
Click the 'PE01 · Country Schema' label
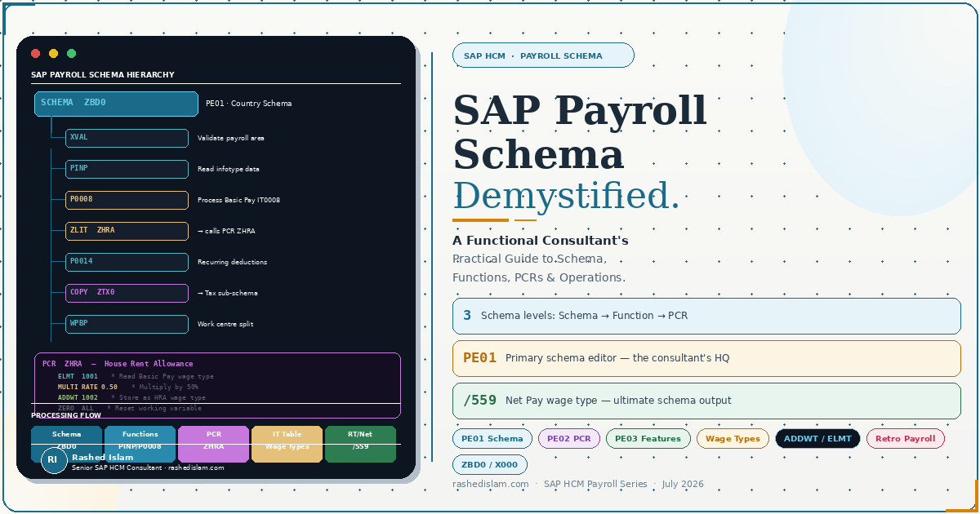(x=248, y=104)
